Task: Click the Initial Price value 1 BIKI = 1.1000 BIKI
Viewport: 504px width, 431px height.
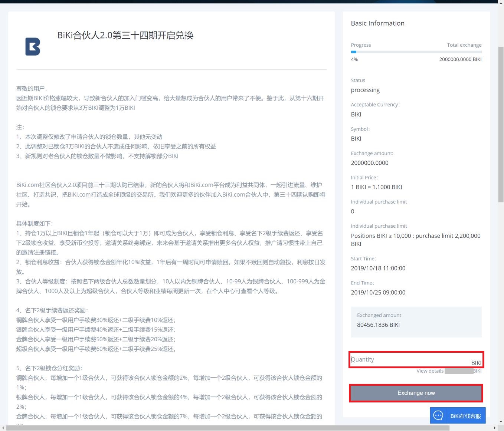Action: click(x=376, y=187)
